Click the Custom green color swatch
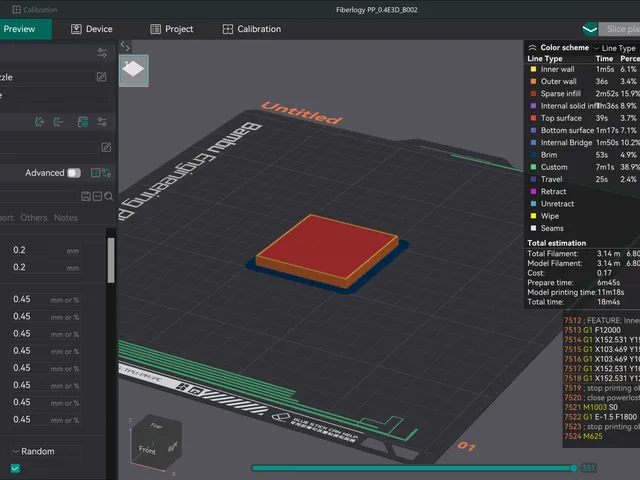The image size is (640, 480). click(x=533, y=167)
